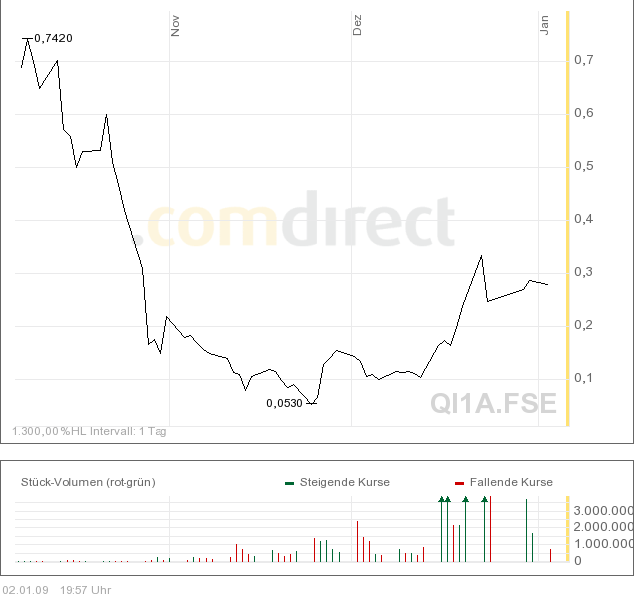Screen dimensions: 634x597
Task: Select the Steigende Kurse legend label
Action: (343, 482)
